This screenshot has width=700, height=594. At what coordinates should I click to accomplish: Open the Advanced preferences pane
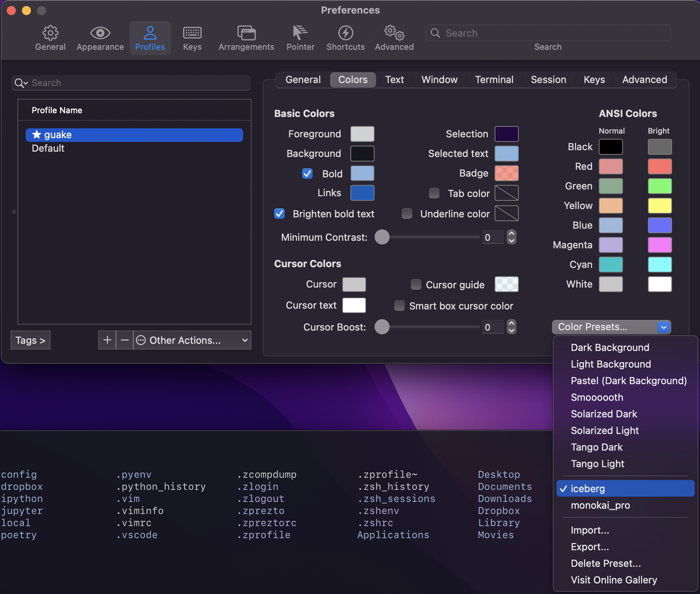[x=394, y=38]
